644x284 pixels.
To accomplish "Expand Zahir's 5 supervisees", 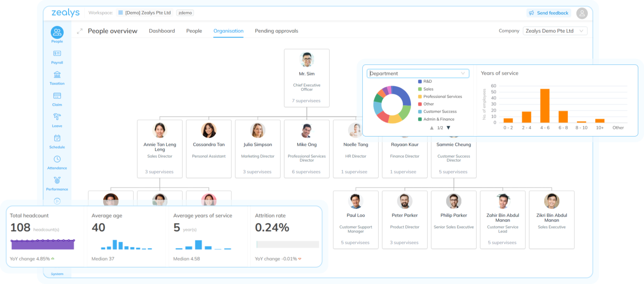I will [x=503, y=243].
